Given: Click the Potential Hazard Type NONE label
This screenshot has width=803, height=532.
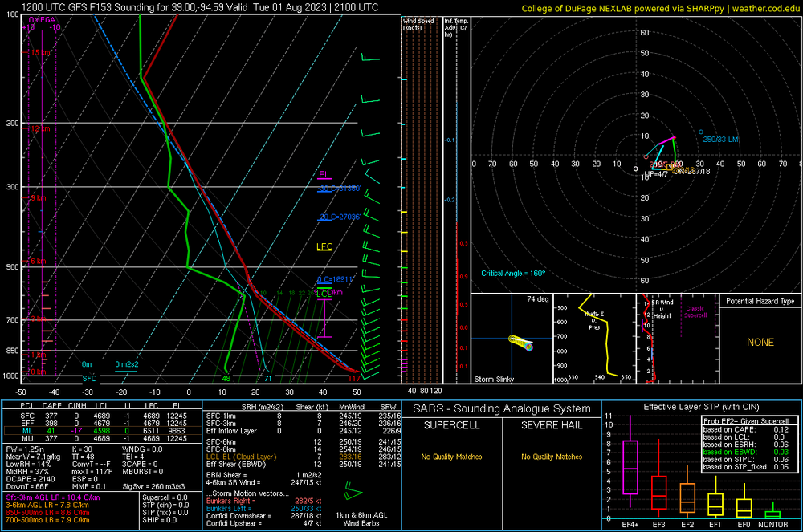Looking at the screenshot, I should (760, 343).
